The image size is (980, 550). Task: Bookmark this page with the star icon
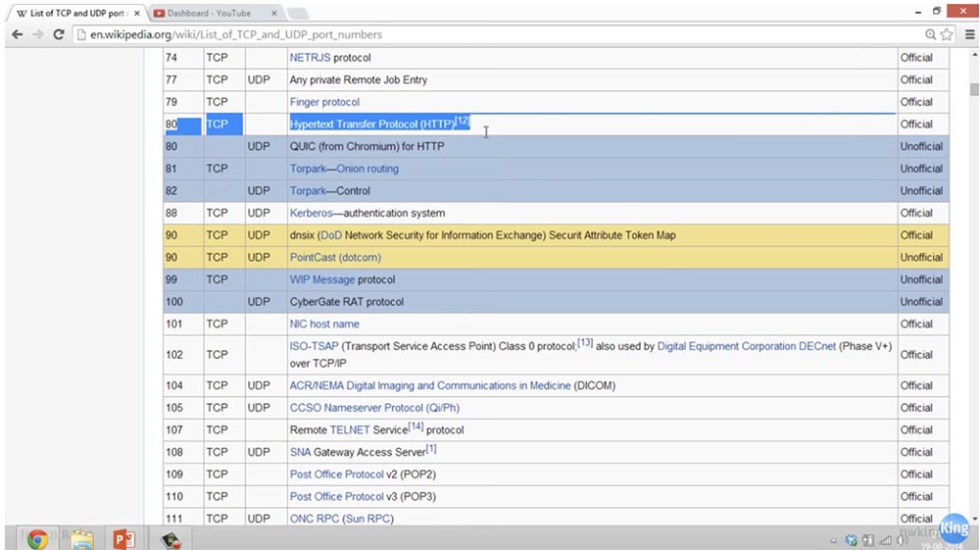tap(947, 34)
